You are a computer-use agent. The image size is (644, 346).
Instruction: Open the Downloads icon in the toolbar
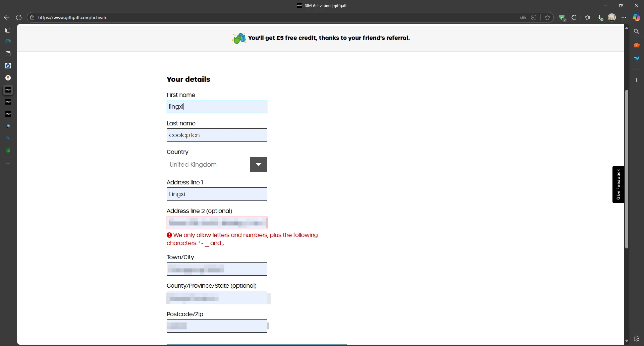coord(600,17)
